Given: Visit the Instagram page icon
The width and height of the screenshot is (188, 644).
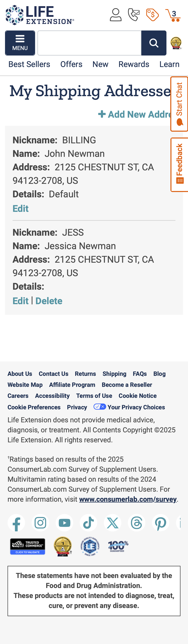Looking at the screenshot, I should click(40, 523).
